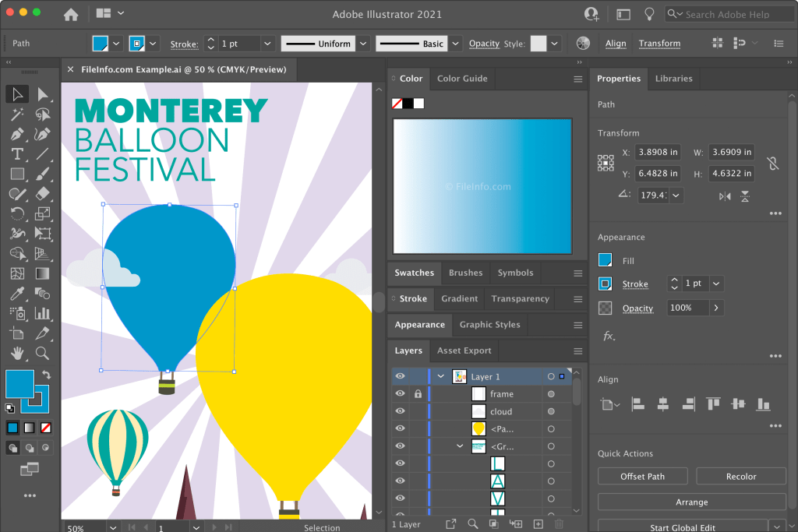Select the Type tool
This screenshot has width=798, height=532.
click(17, 153)
